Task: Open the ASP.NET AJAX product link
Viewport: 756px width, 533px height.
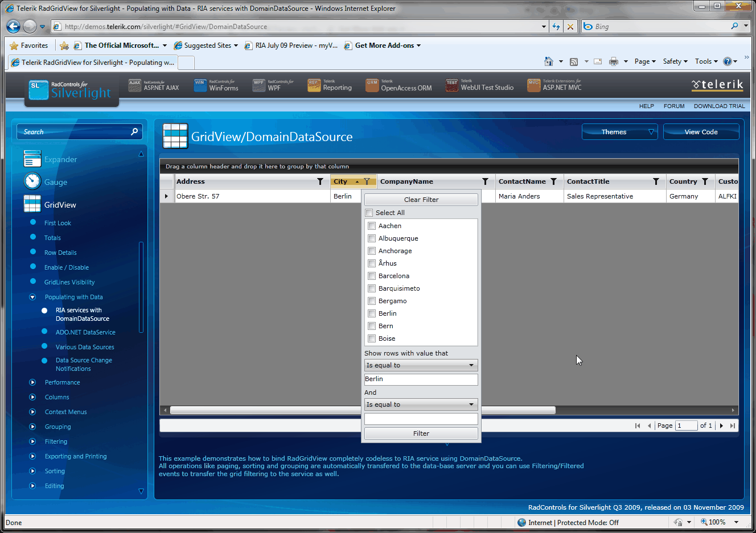Action: 154,85
